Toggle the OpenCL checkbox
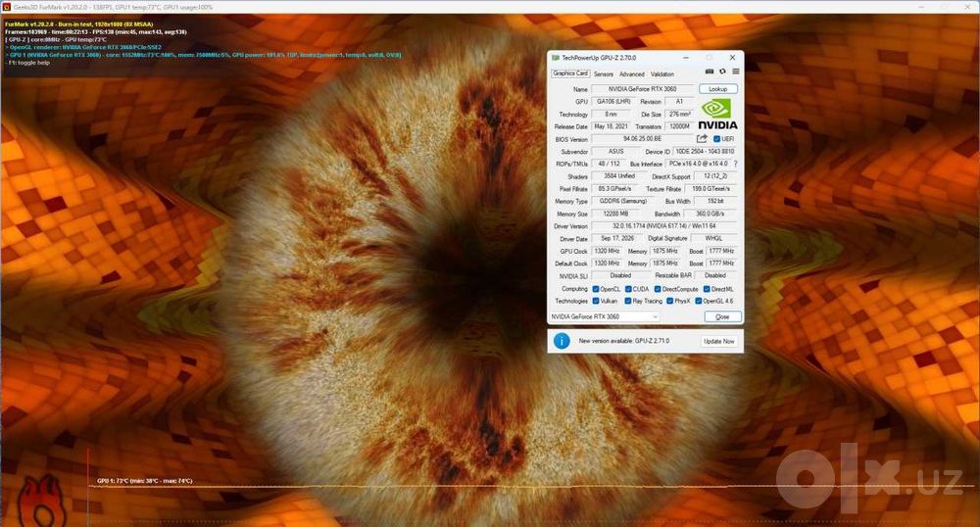 [596, 289]
